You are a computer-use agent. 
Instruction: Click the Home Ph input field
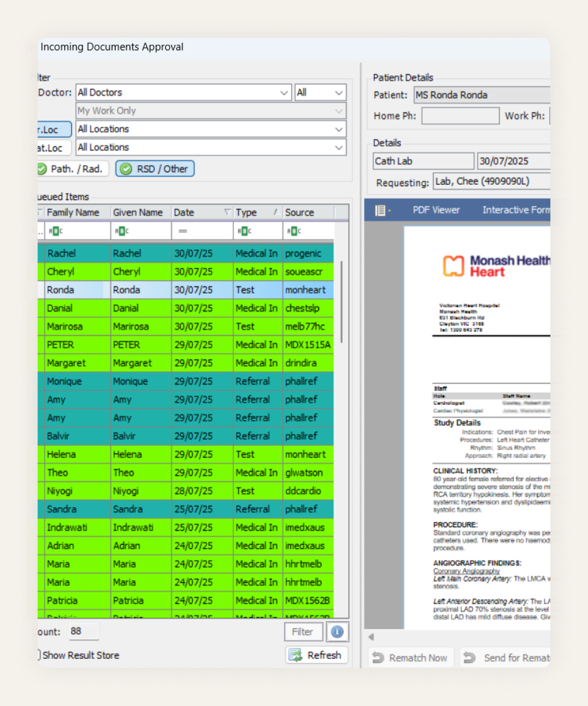(x=460, y=116)
